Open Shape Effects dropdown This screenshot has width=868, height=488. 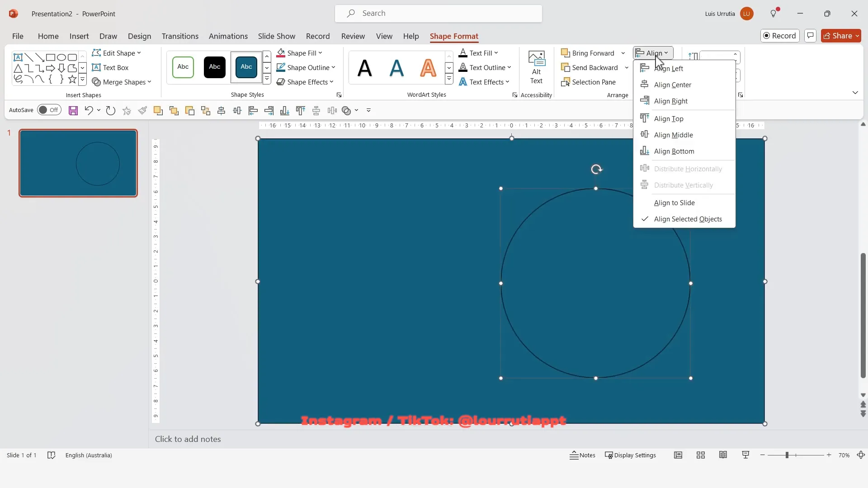coord(305,82)
